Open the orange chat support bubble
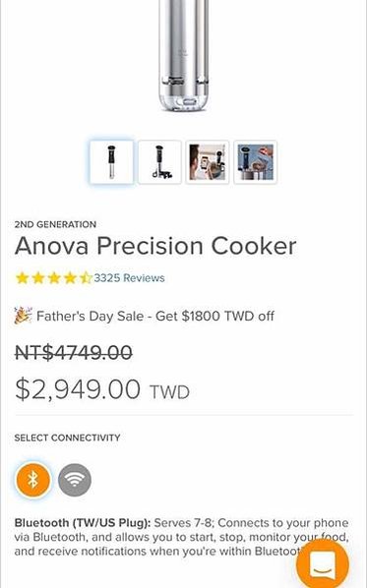The height and width of the screenshot is (588, 367). pos(323,564)
